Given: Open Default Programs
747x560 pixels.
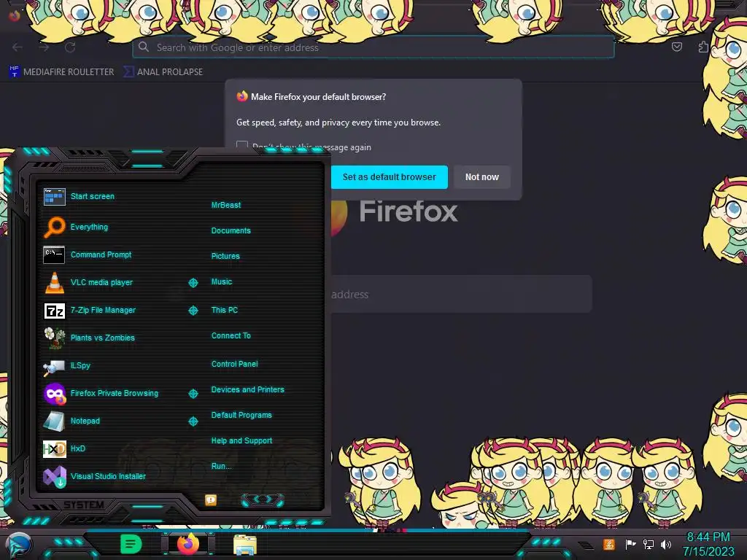Looking at the screenshot, I should coord(241,415).
